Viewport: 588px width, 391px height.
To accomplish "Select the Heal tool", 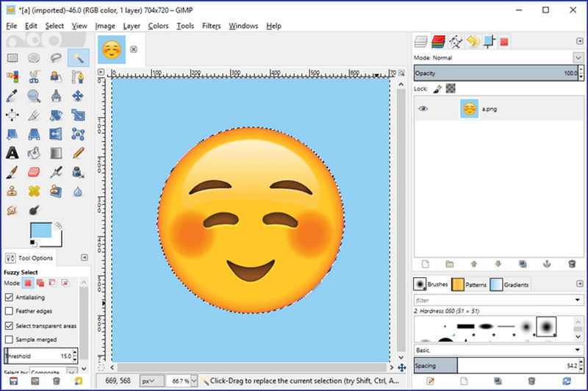I will point(34,191).
